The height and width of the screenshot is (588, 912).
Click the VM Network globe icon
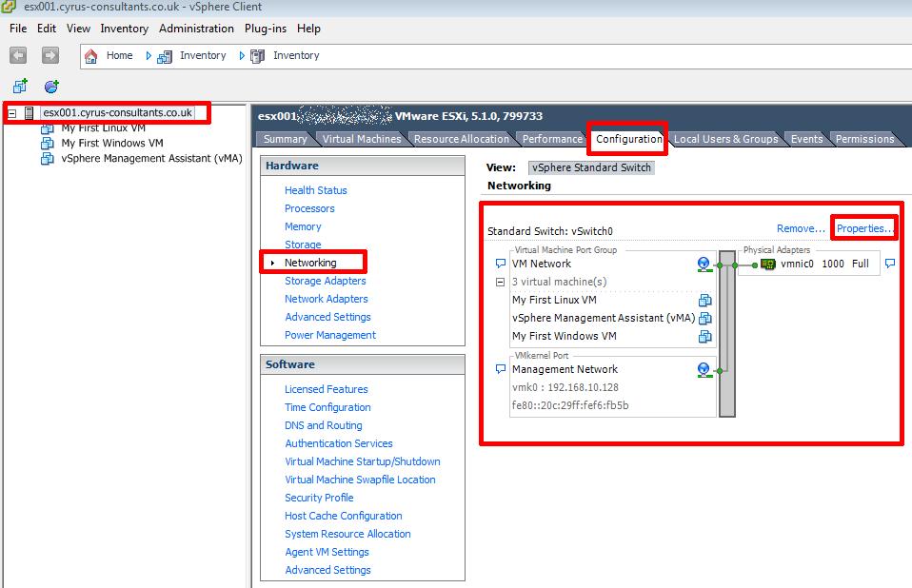[x=704, y=265]
